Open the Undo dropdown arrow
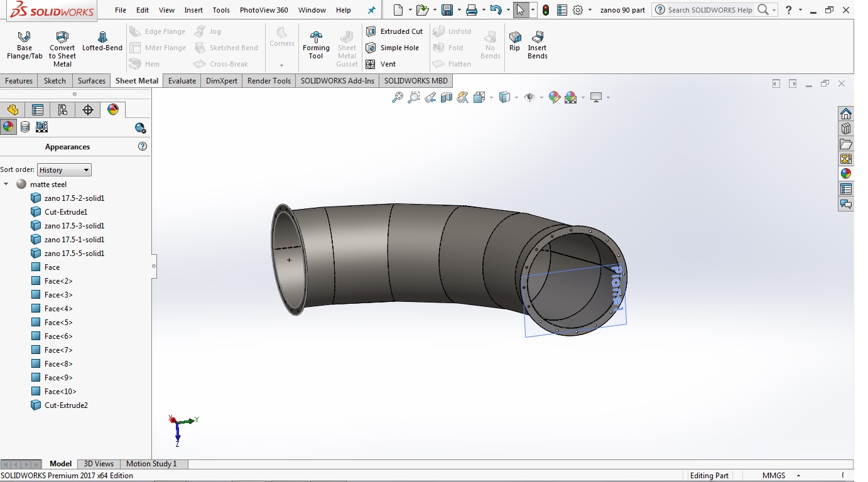 point(507,10)
